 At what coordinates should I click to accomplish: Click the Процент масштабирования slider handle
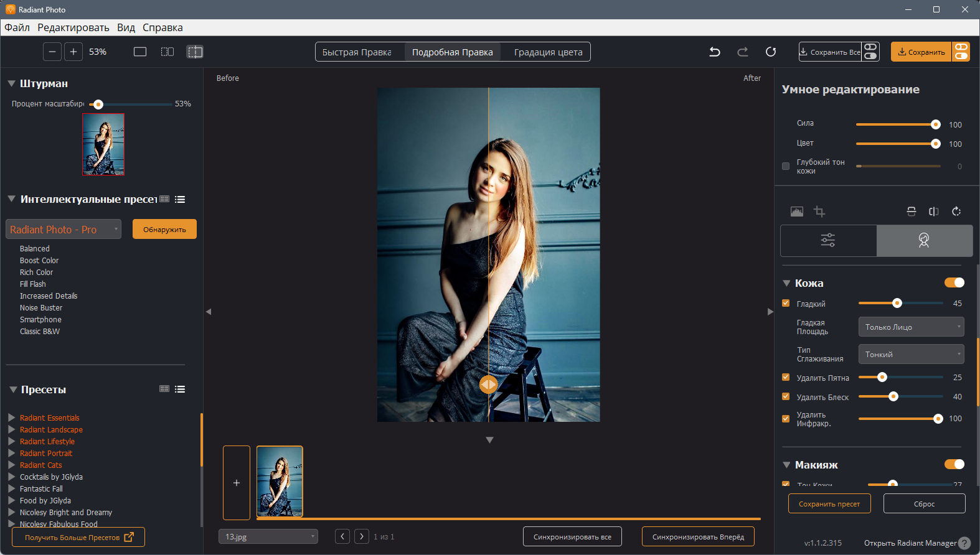[98, 105]
